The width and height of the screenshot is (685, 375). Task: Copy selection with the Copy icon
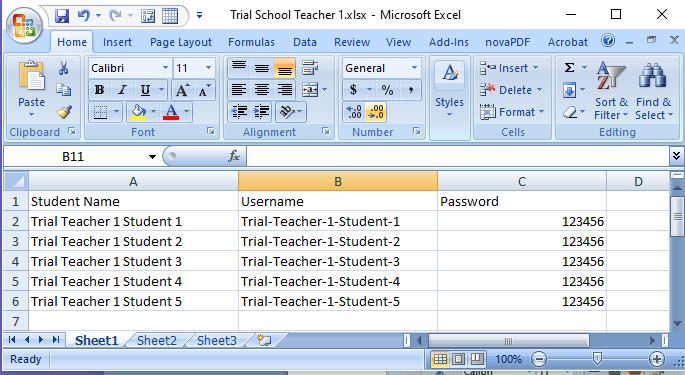pos(64,90)
